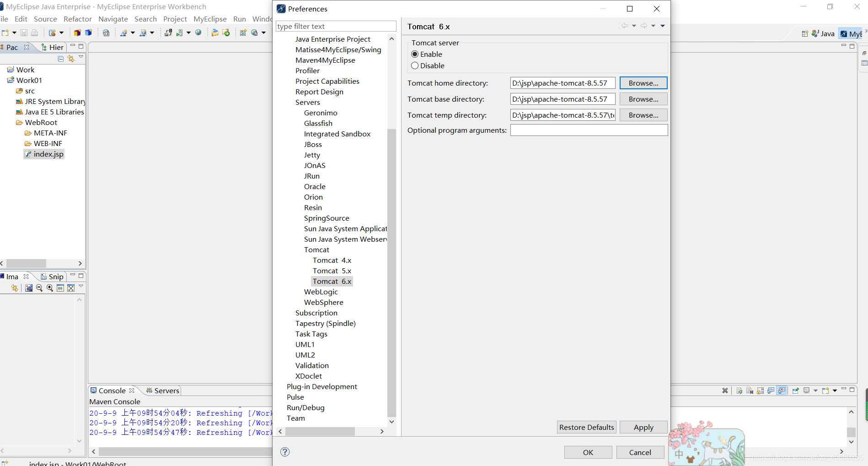
Task: Select the Enable radio button for Tomcat server
Action: coord(415,54)
